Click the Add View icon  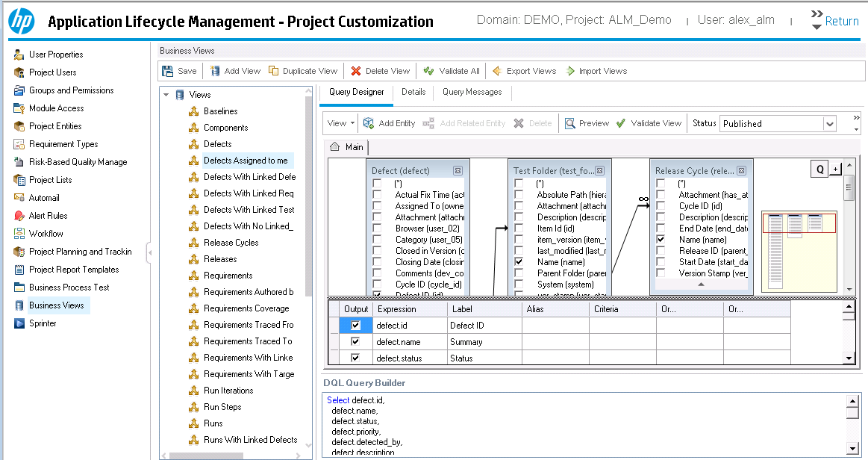pos(215,71)
